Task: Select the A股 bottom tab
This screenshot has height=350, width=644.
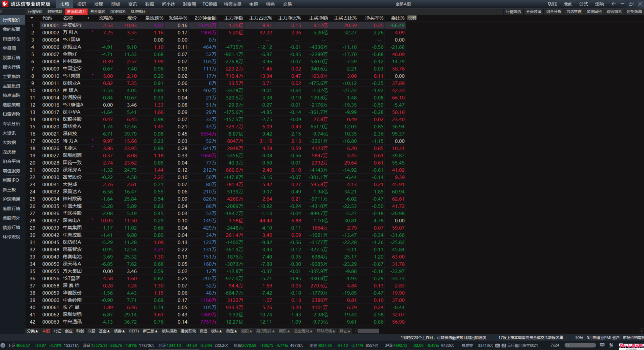Action: tap(46, 331)
